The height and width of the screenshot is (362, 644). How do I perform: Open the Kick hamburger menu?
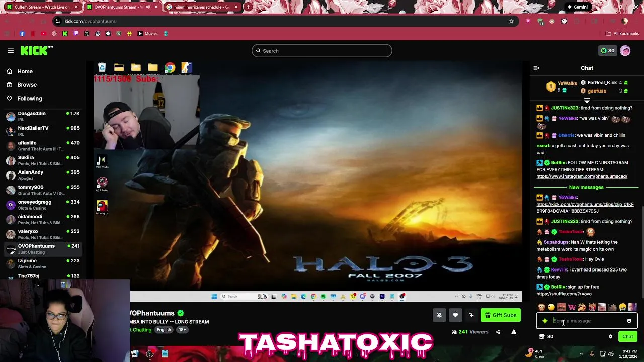point(11,51)
